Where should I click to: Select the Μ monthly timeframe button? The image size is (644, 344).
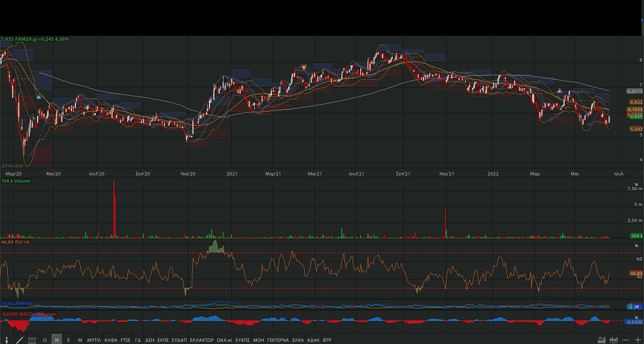[80, 340]
